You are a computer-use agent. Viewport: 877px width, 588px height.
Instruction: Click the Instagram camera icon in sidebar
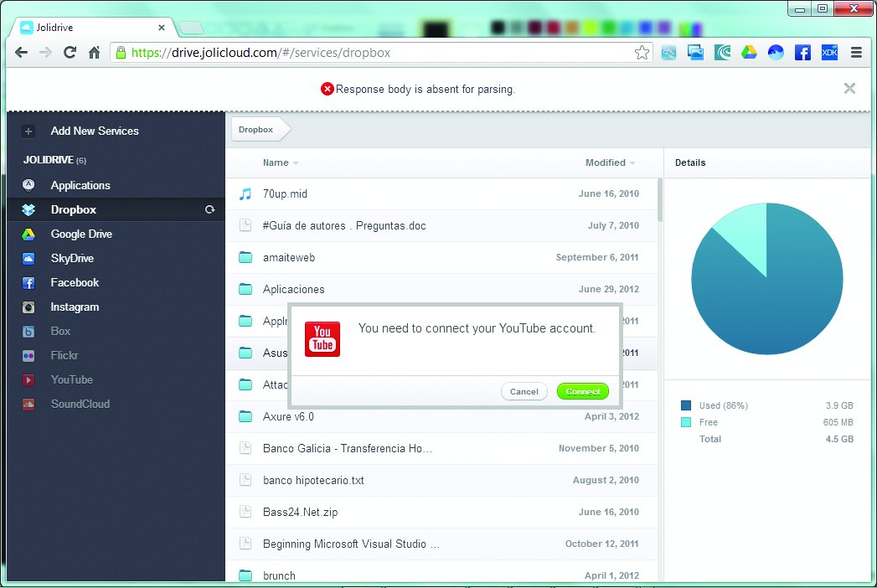point(28,307)
